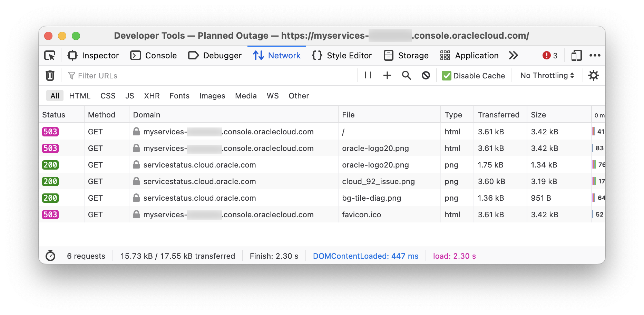Click the load: 2.30 s entry
644x315 pixels.
point(455,256)
